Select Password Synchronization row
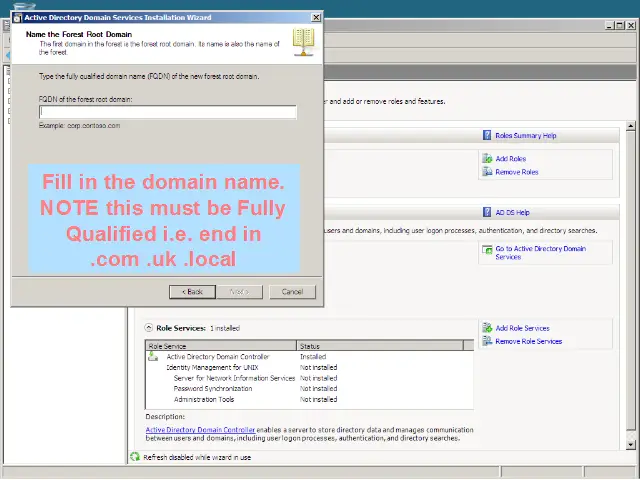640x480 pixels. coord(309,389)
